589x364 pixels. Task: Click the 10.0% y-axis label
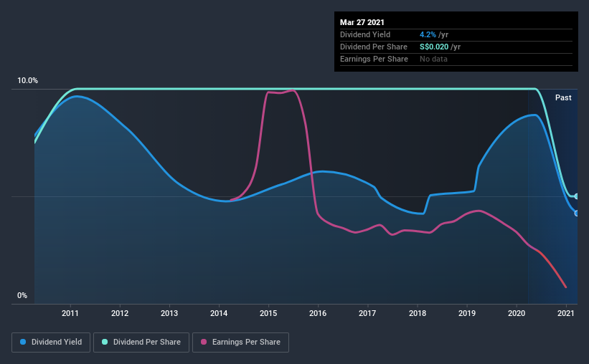27,81
